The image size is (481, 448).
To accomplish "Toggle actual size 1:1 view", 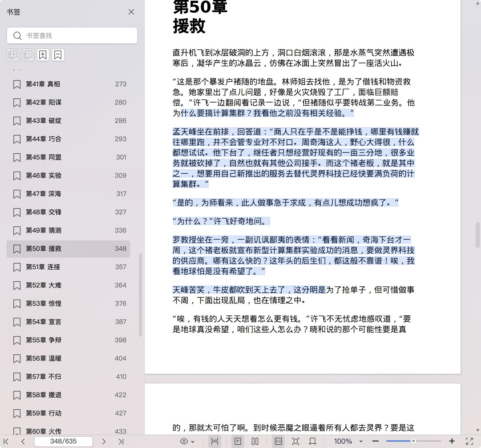I will point(278,441).
